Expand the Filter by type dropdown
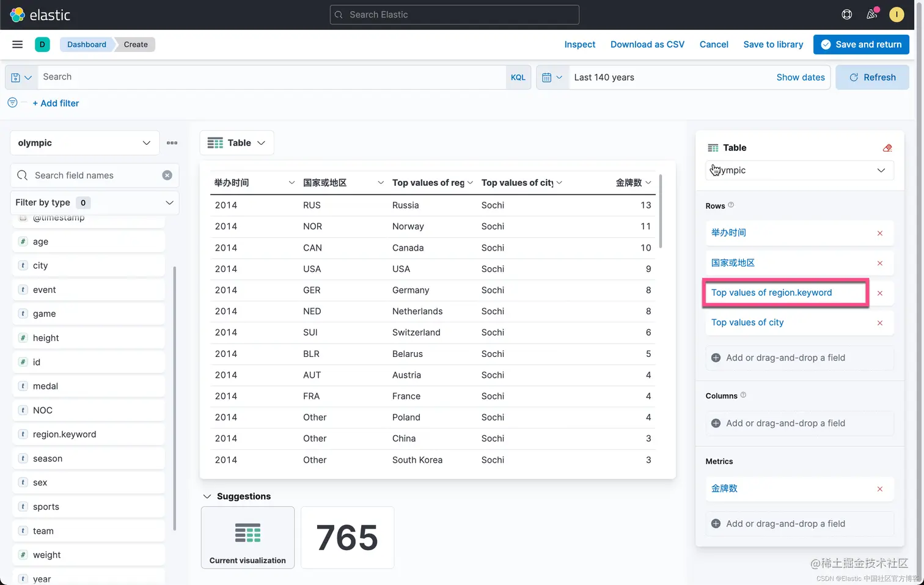Image resolution: width=924 pixels, height=585 pixels. [95, 202]
